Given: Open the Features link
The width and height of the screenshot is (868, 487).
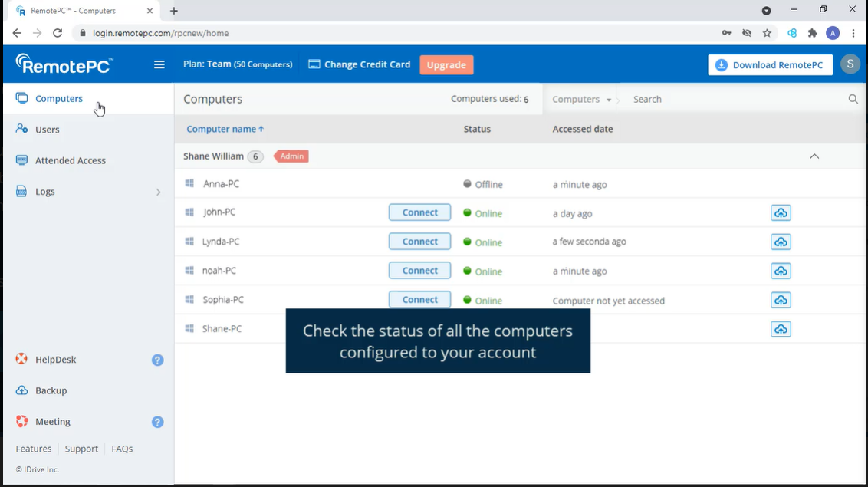Looking at the screenshot, I should [x=33, y=449].
